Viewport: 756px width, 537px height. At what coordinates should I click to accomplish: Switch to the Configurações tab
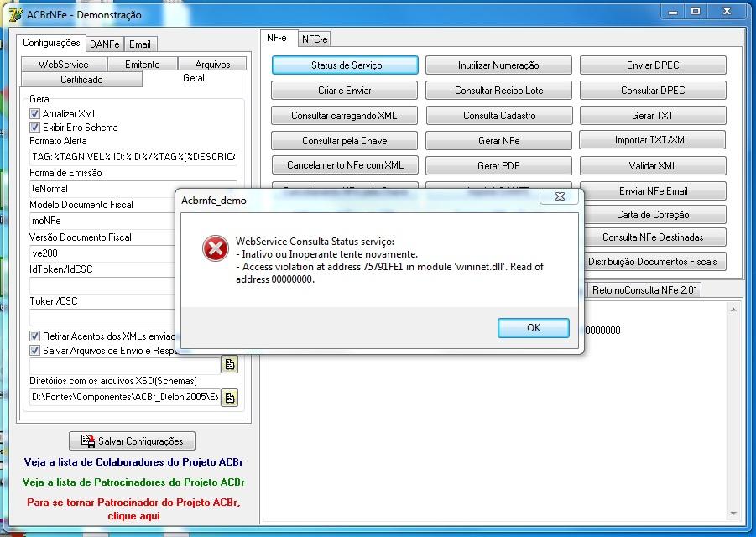coord(51,43)
